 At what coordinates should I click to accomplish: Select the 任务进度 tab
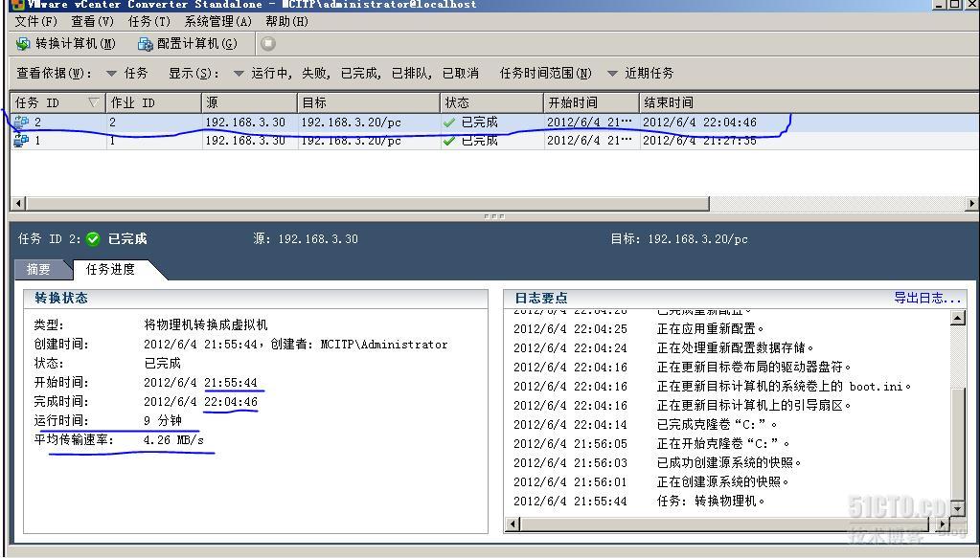click(x=110, y=269)
